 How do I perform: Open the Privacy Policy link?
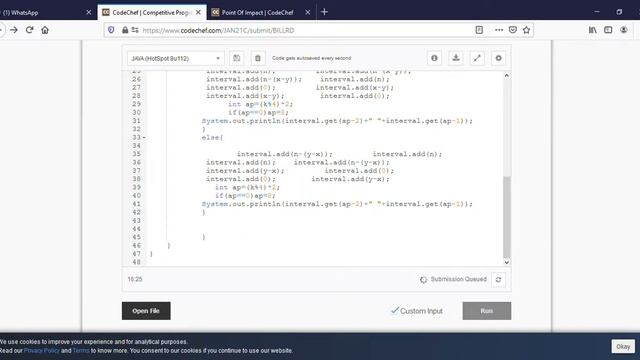(42, 351)
